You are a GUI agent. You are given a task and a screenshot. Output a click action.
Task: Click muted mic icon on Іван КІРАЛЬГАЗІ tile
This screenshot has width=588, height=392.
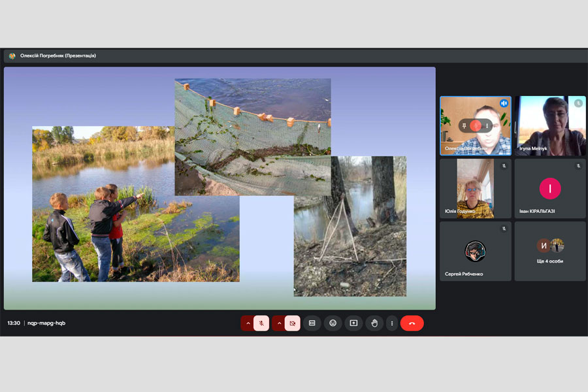pyautogui.click(x=579, y=165)
